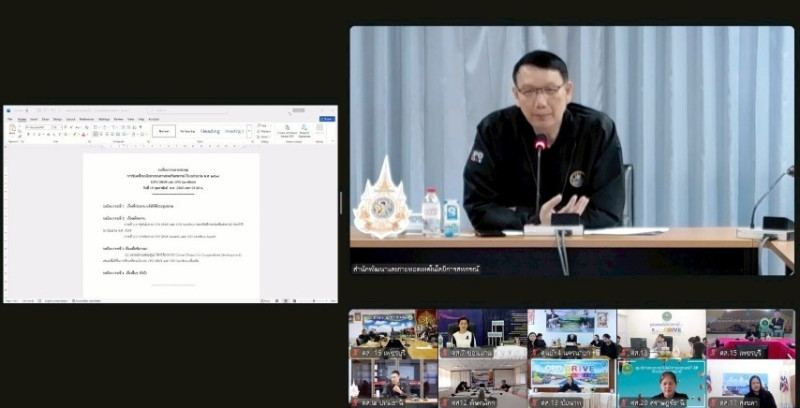Viewport: 800px width, 408px height.
Task: Apply the Normal style
Action: [x=164, y=131]
